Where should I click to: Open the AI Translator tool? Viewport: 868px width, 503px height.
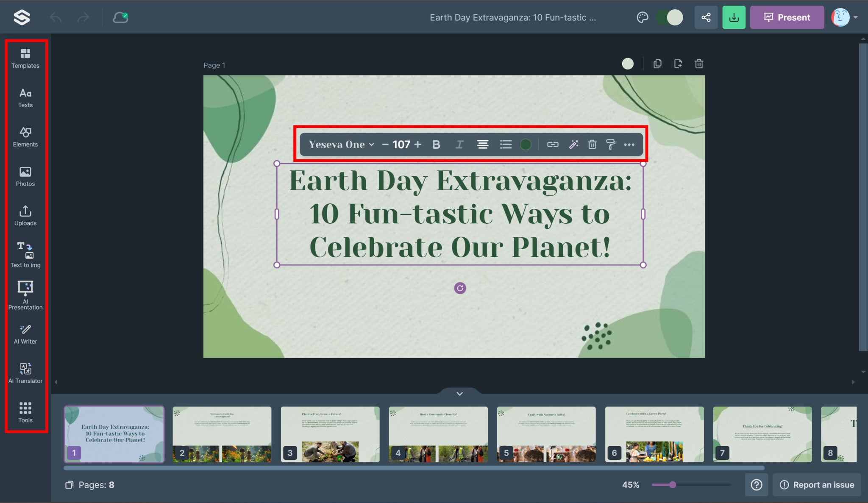25,373
